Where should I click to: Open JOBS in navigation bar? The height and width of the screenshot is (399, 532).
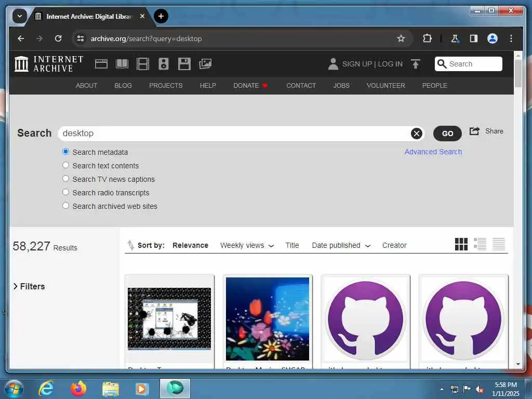tap(341, 86)
